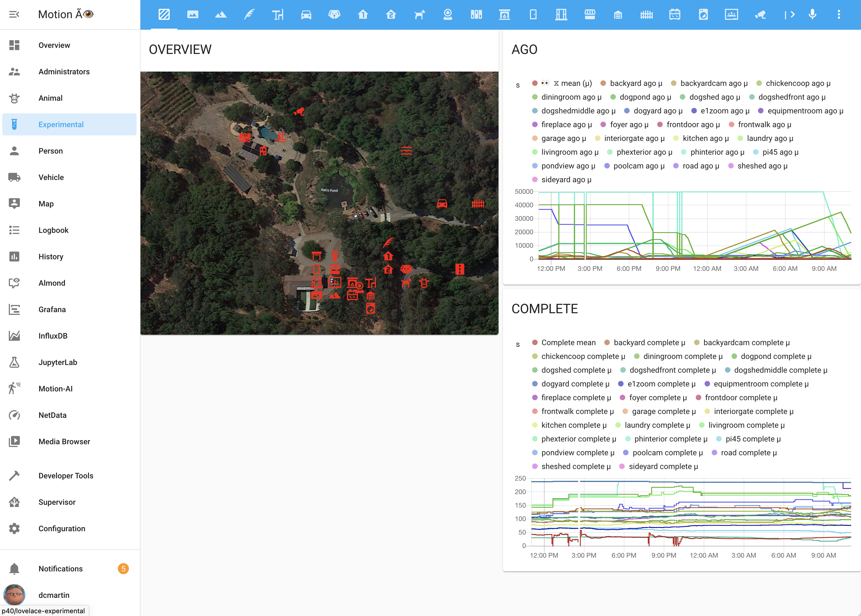Click the next-tabs chevron arrow in header

tap(792, 15)
